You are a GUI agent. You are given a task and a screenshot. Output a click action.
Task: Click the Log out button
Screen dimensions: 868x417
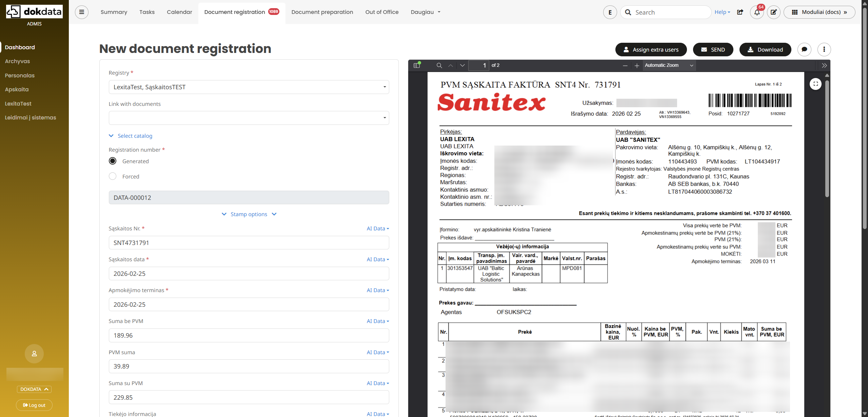tap(34, 405)
